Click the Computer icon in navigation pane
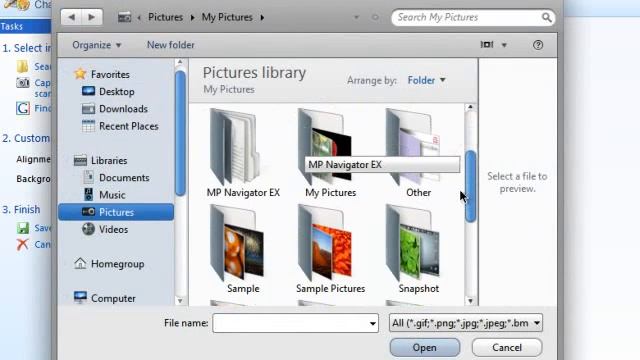Screen dimensions: 640x360 point(80,298)
